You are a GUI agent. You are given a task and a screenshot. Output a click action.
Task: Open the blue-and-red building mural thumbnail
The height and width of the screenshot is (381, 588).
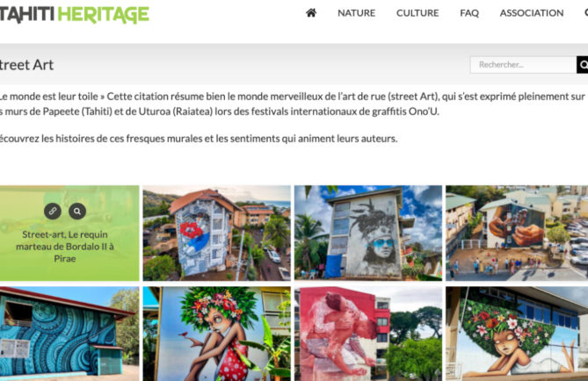point(216,233)
